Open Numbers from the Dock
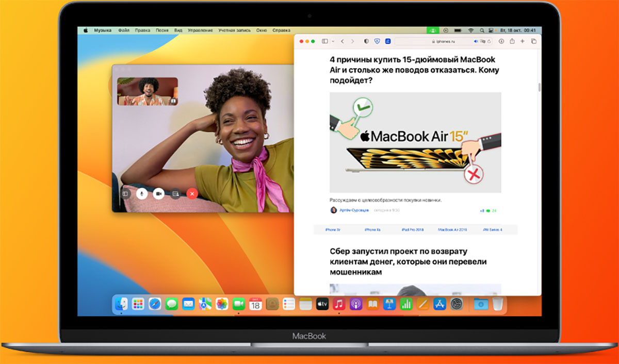 [406, 304]
